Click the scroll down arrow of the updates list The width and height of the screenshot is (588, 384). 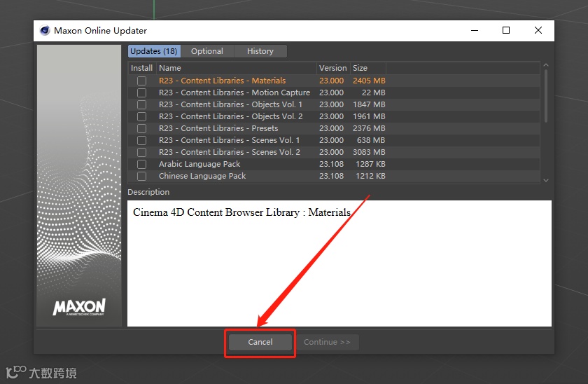546,181
